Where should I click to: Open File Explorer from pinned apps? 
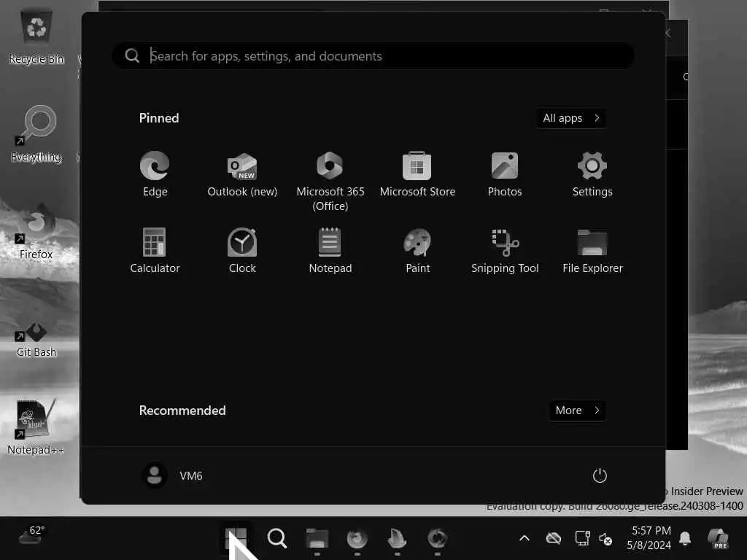click(x=592, y=251)
